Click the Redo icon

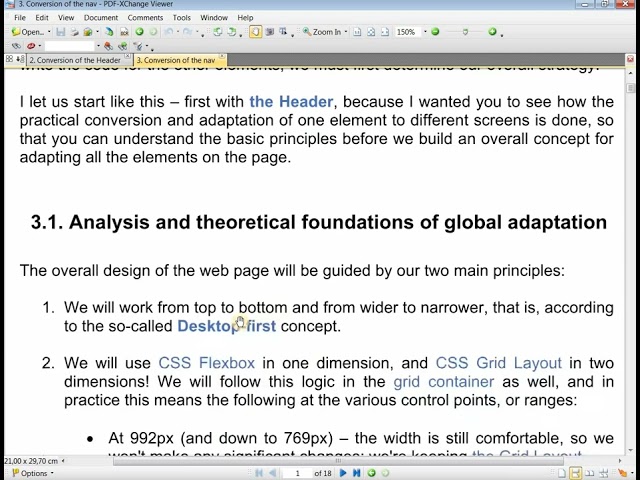point(187,32)
